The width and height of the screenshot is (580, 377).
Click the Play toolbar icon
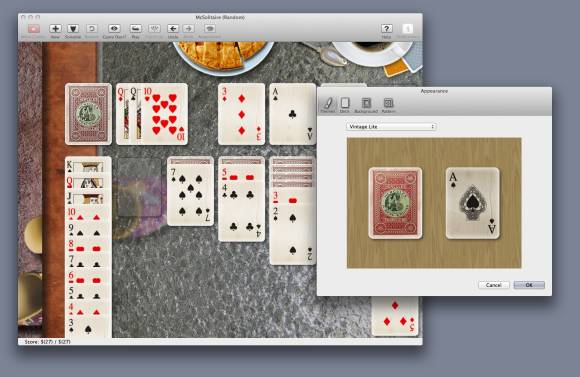[135, 28]
